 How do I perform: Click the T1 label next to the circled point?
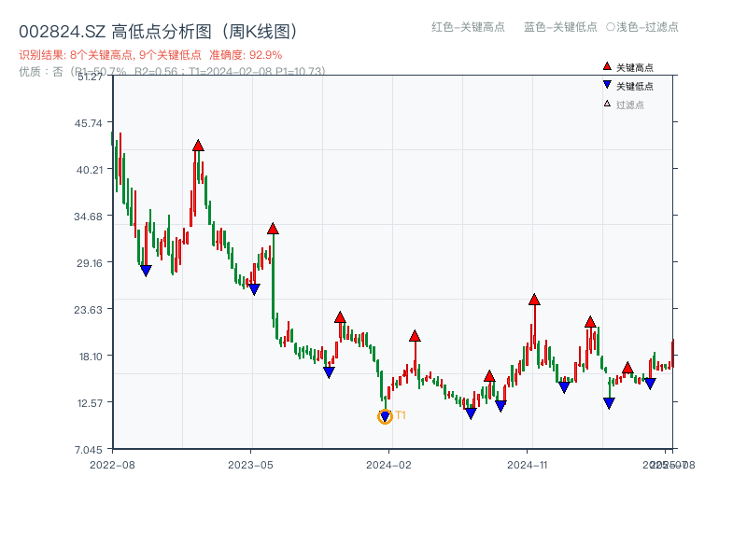[400, 413]
